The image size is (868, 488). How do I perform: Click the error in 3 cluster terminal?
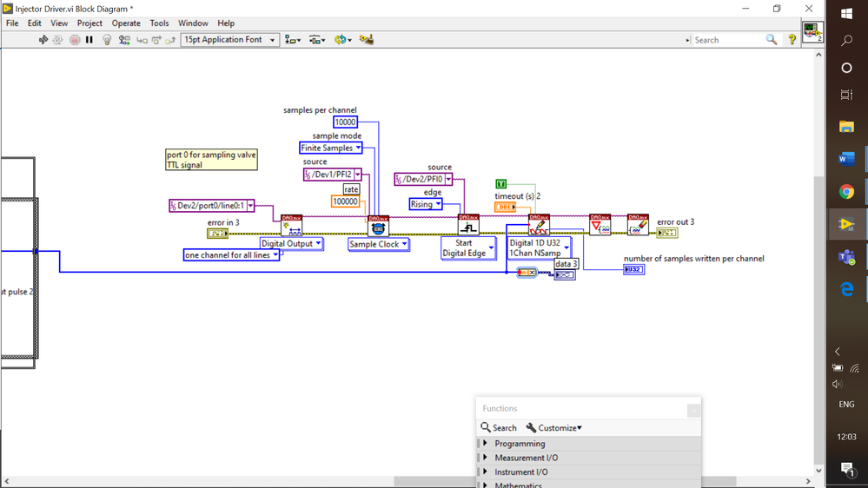pyautogui.click(x=217, y=234)
